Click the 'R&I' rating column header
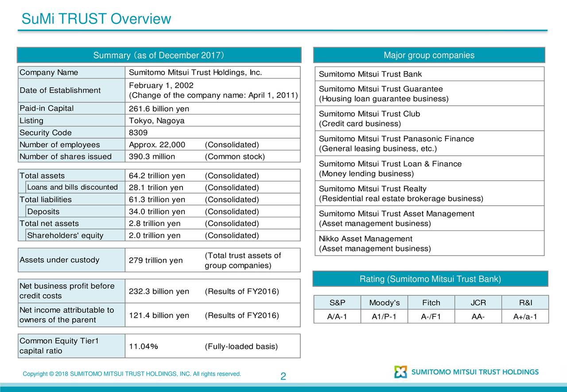Image resolution: width=567 pixels, height=392 pixels. [x=525, y=303]
